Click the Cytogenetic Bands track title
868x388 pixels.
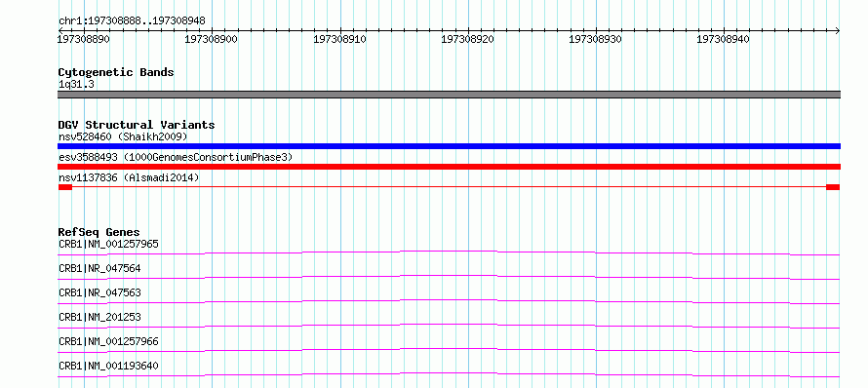point(116,72)
